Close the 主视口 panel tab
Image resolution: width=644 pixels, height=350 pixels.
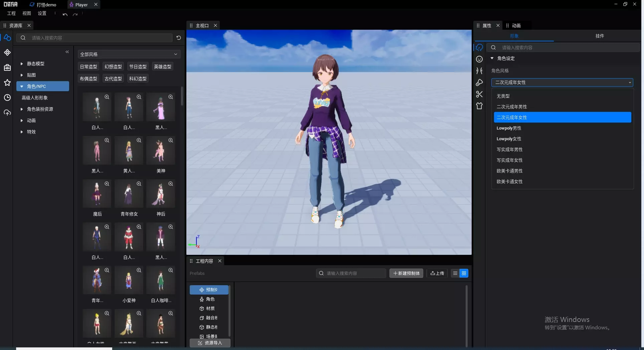(x=215, y=25)
